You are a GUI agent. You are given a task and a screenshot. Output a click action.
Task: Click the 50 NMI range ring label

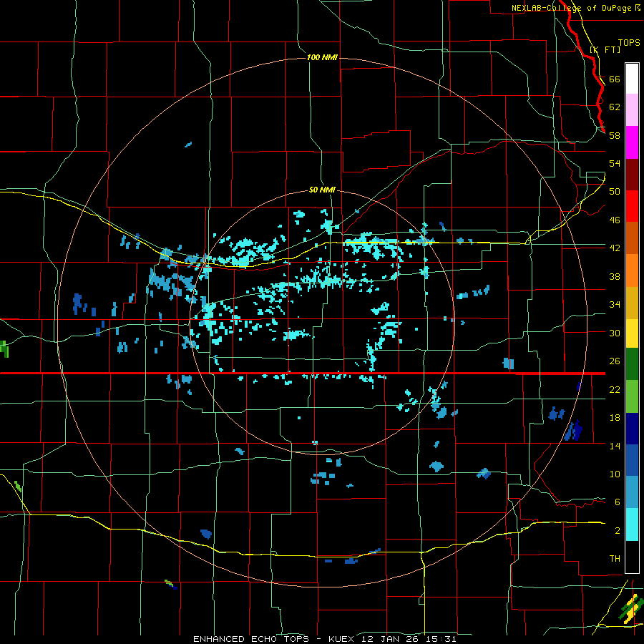322,190
